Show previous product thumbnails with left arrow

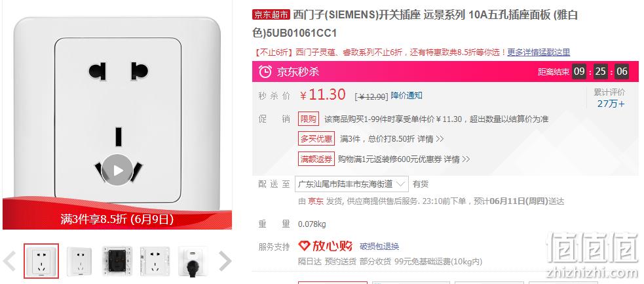tap(9, 260)
